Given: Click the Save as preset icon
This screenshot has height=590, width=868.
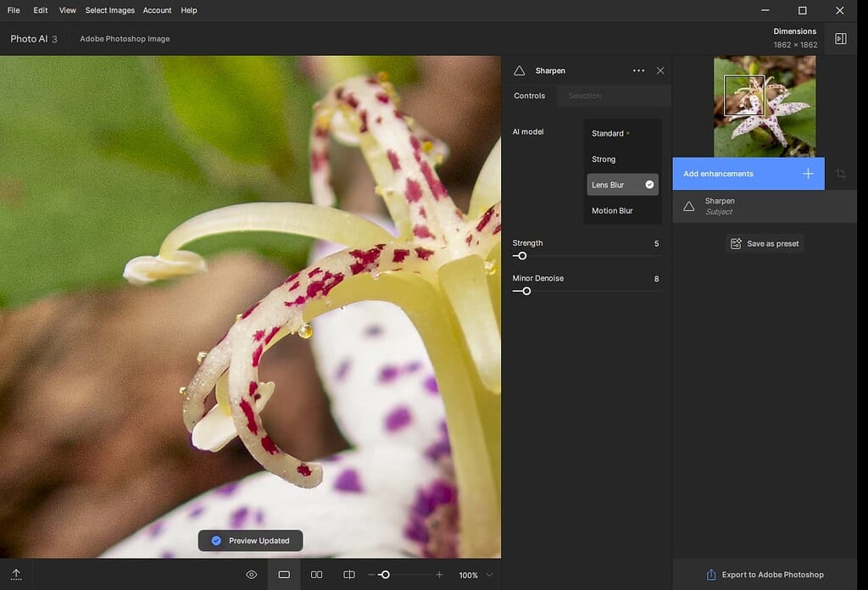Looking at the screenshot, I should tap(735, 243).
